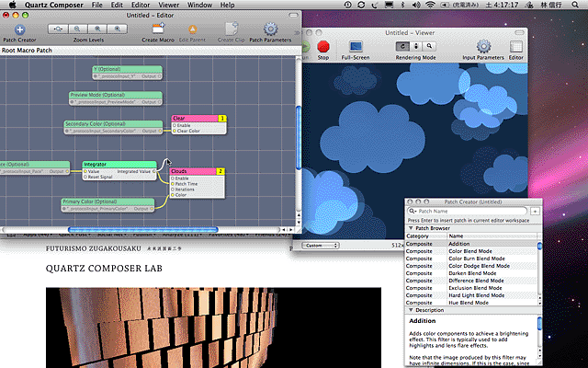Open Patch Parameters gear in Editor

tap(270, 29)
